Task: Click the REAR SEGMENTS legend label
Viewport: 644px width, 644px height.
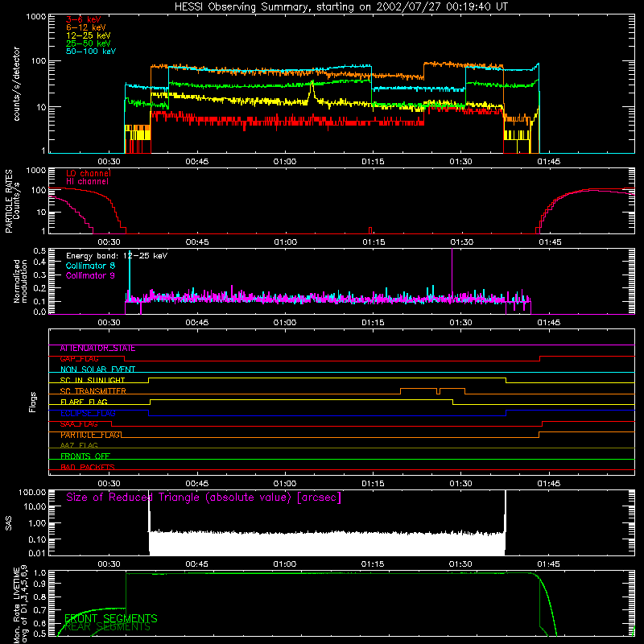Action: click(x=108, y=627)
